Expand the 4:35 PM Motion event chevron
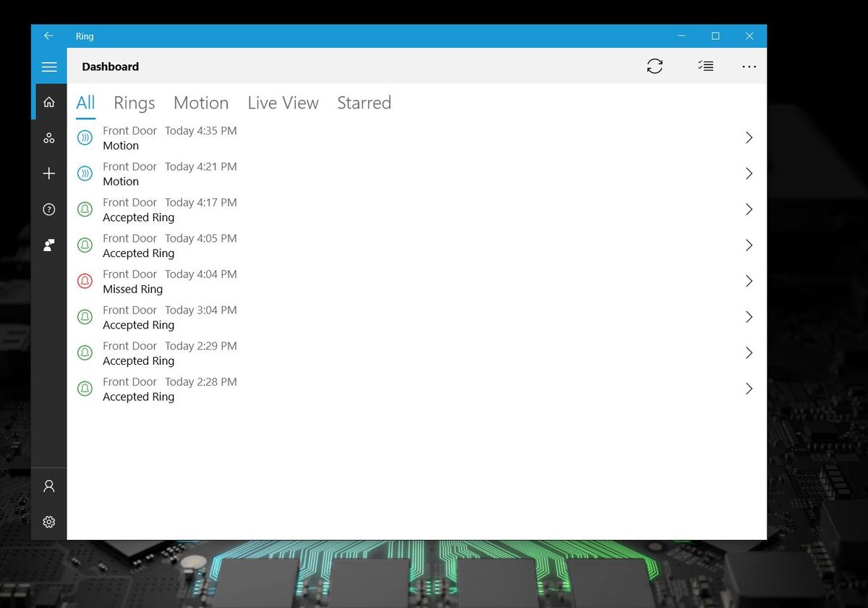The width and height of the screenshot is (868, 608). (749, 138)
